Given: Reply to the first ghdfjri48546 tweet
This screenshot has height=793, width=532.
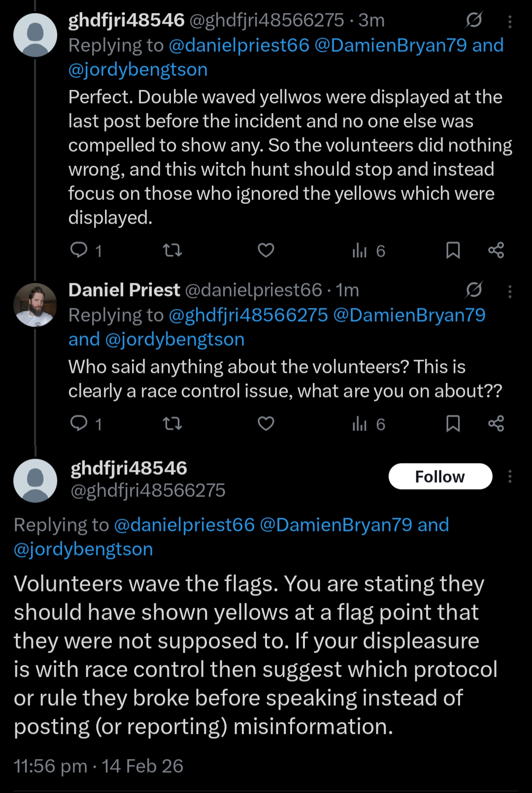Looking at the screenshot, I should click(x=79, y=250).
